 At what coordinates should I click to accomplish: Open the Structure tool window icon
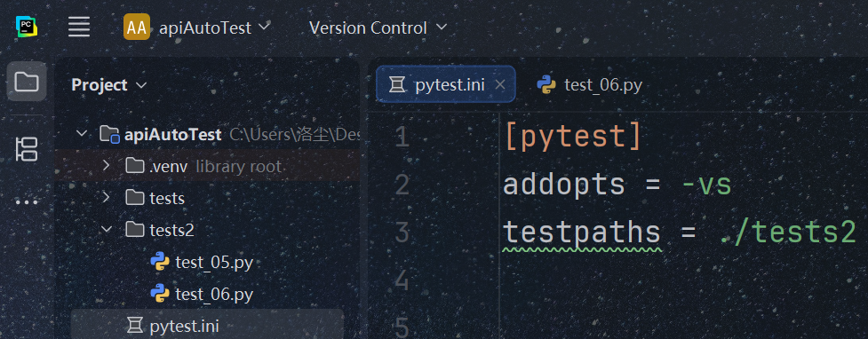(x=27, y=150)
